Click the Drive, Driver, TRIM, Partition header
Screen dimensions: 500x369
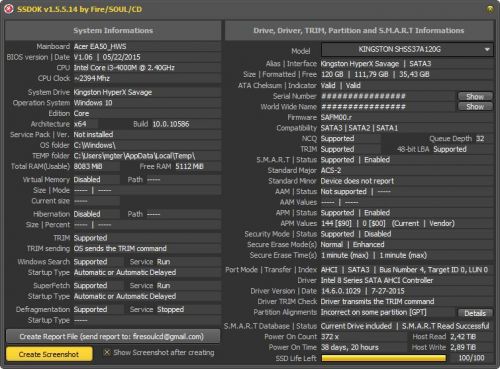pos(359,31)
